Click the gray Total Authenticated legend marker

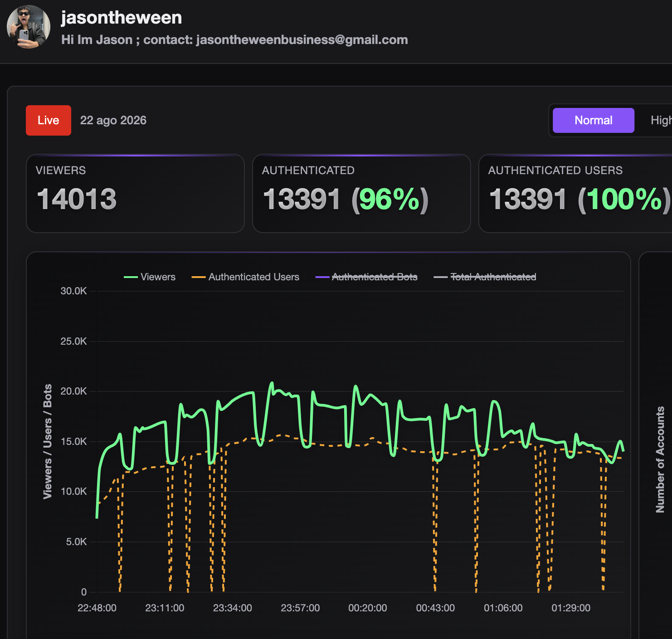tap(441, 277)
